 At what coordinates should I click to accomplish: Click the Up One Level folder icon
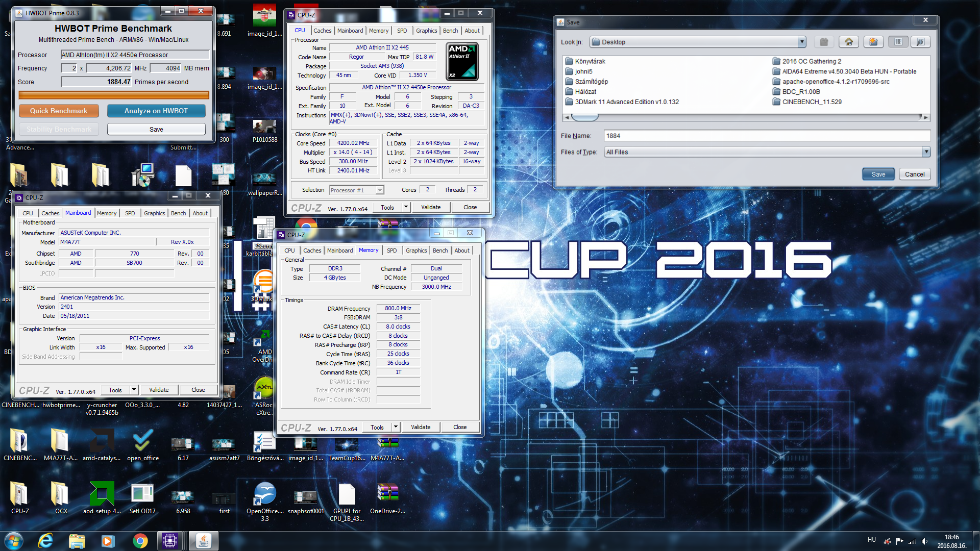tap(824, 42)
